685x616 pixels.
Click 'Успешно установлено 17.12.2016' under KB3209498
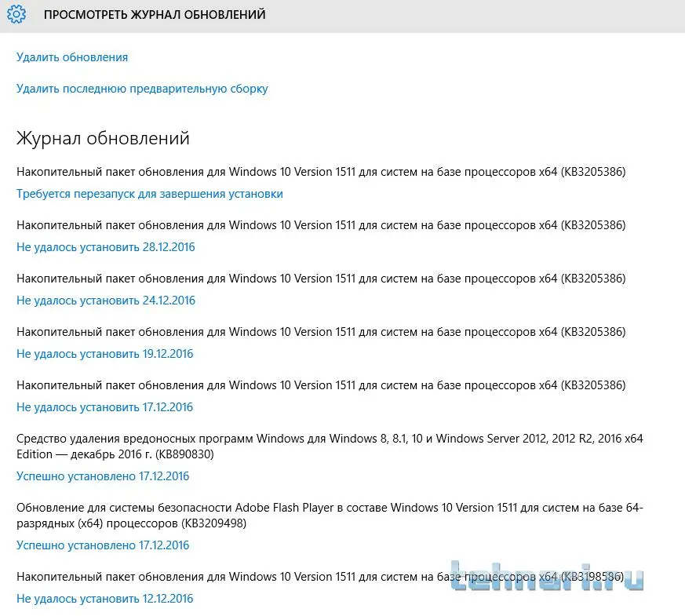click(103, 545)
